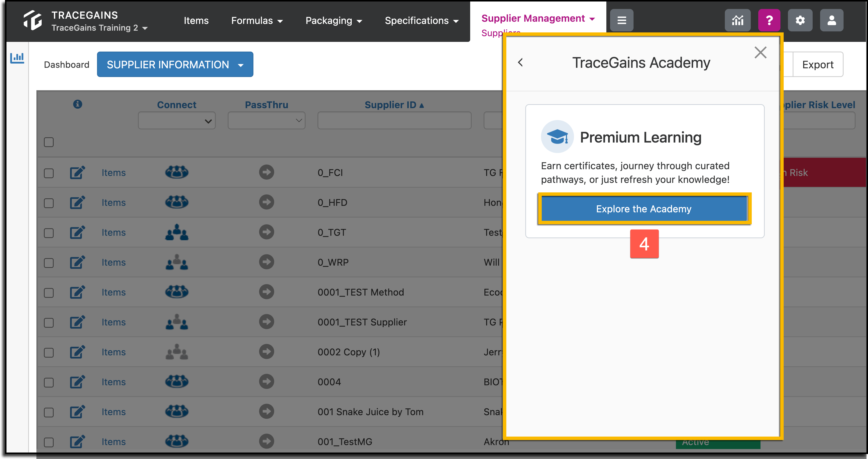This screenshot has height=459, width=868.
Task: Click the Connect people icon for 0_TGT
Action: tap(177, 232)
